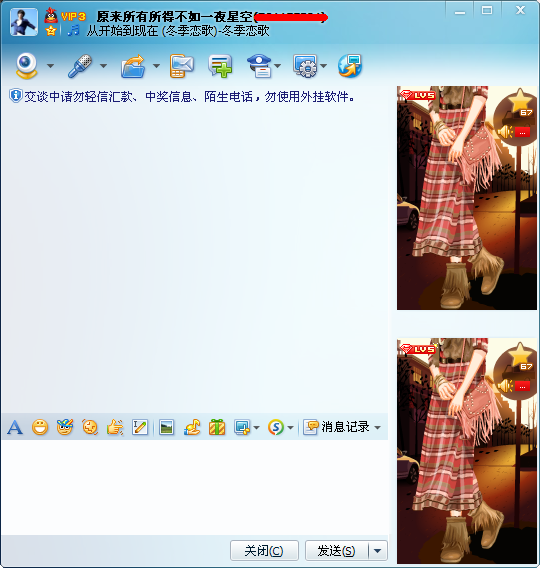540x568 pixels.
Task: Open 消息记录 message history
Action: coord(336,427)
